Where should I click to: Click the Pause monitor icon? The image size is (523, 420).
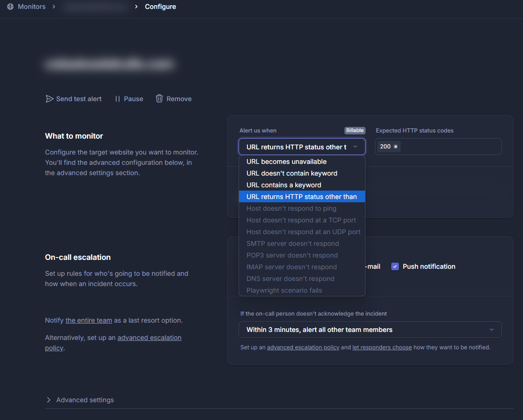118,99
